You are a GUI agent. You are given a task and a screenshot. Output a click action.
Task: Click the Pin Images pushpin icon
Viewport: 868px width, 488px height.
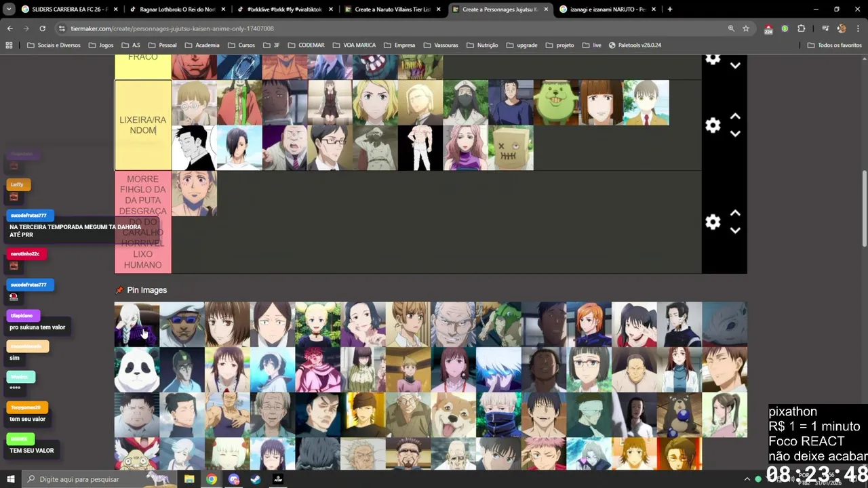click(119, 290)
